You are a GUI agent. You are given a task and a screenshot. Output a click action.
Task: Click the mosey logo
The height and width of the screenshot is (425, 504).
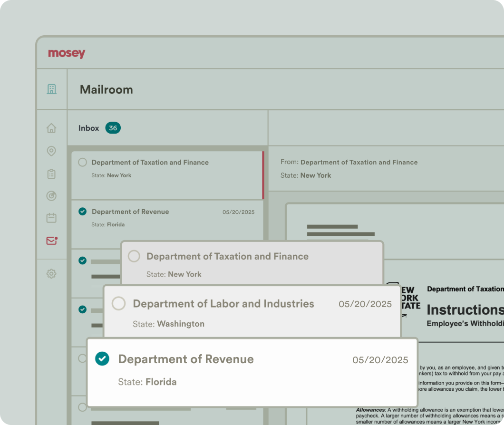[x=66, y=53]
